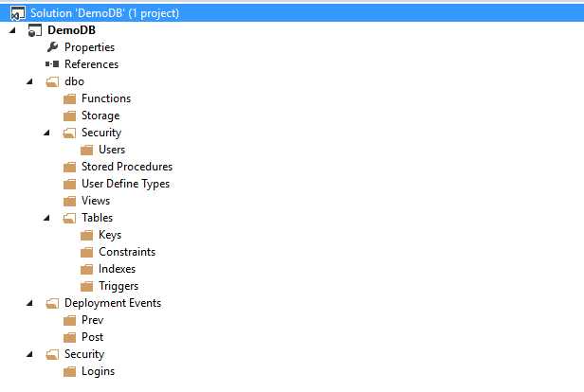
Task: Select the Users folder
Action: tap(112, 150)
